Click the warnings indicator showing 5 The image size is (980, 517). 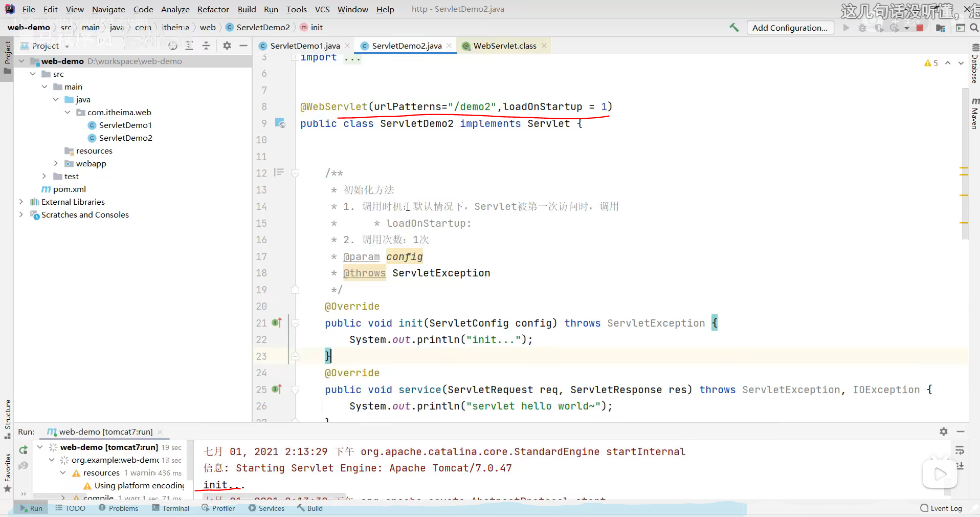coord(931,63)
